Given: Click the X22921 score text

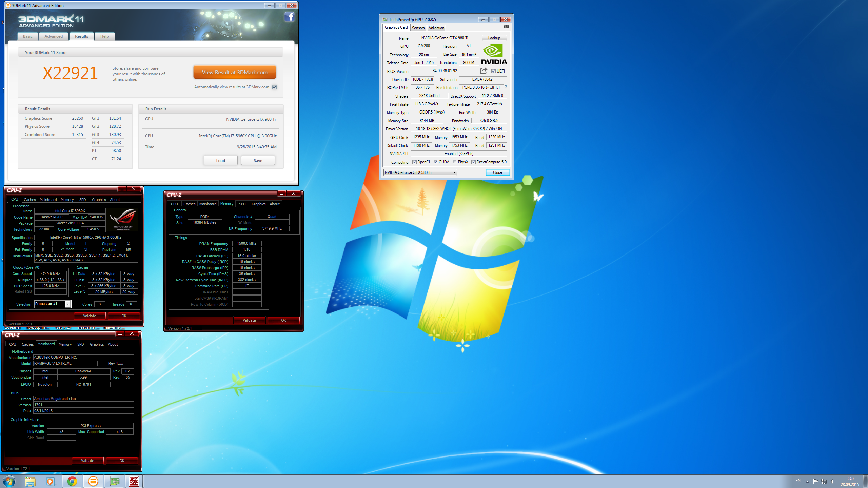Looking at the screenshot, I should (70, 73).
